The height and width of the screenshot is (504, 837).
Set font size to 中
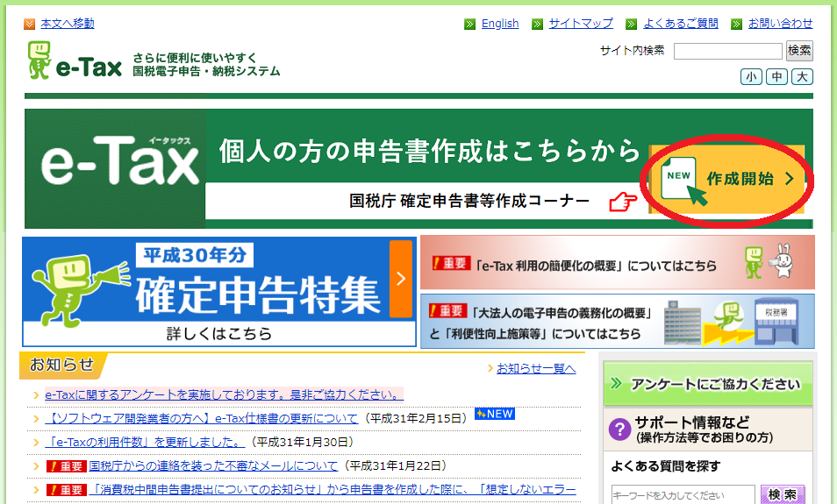click(776, 77)
